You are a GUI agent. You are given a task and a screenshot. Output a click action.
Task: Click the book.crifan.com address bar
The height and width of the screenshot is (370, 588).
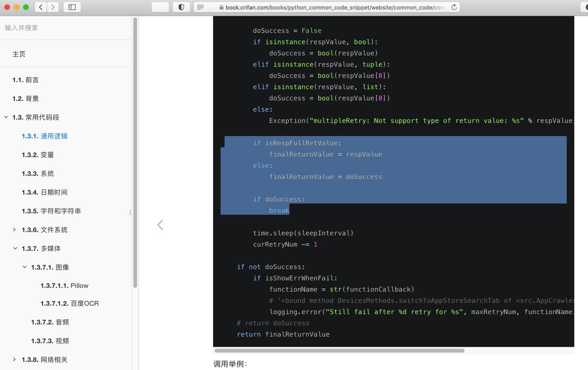point(327,7)
